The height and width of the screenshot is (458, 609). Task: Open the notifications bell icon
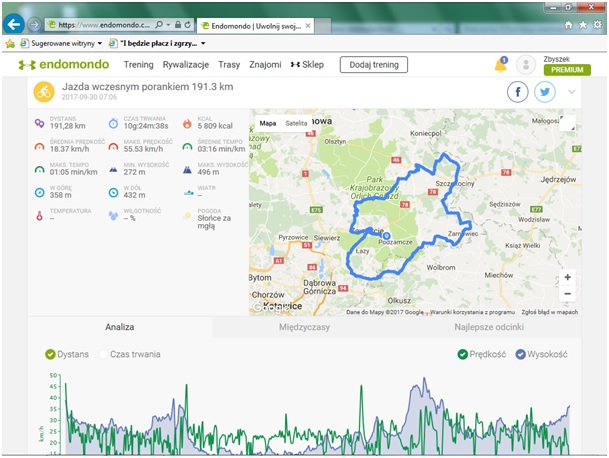click(x=501, y=64)
